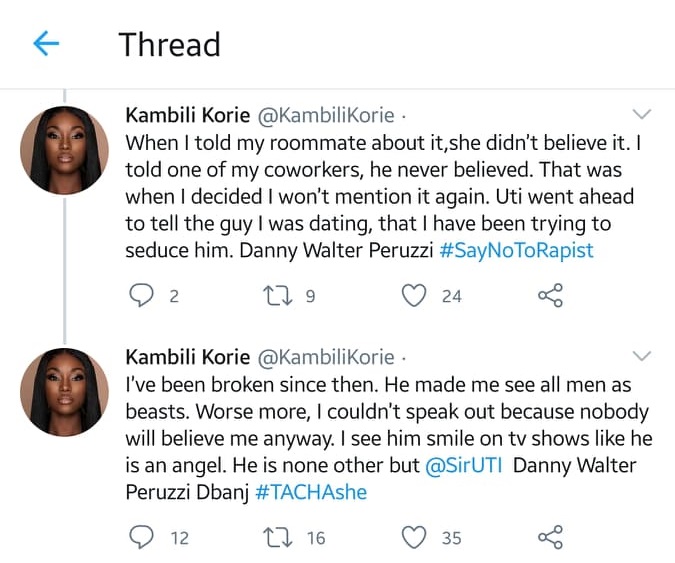The height and width of the screenshot is (563, 675).
Task: Open the @SirUTI mention
Action: pyautogui.click(x=470, y=467)
